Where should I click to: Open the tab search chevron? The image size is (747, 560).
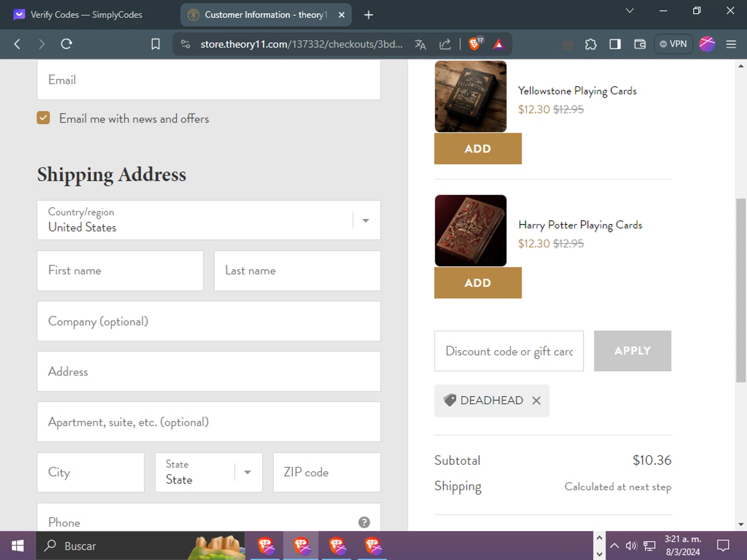click(x=630, y=10)
